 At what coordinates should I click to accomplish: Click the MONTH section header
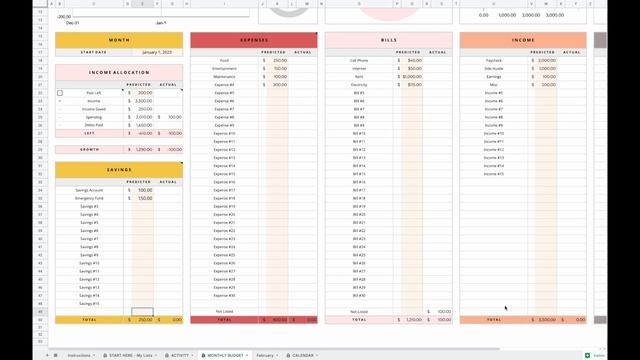119,40
